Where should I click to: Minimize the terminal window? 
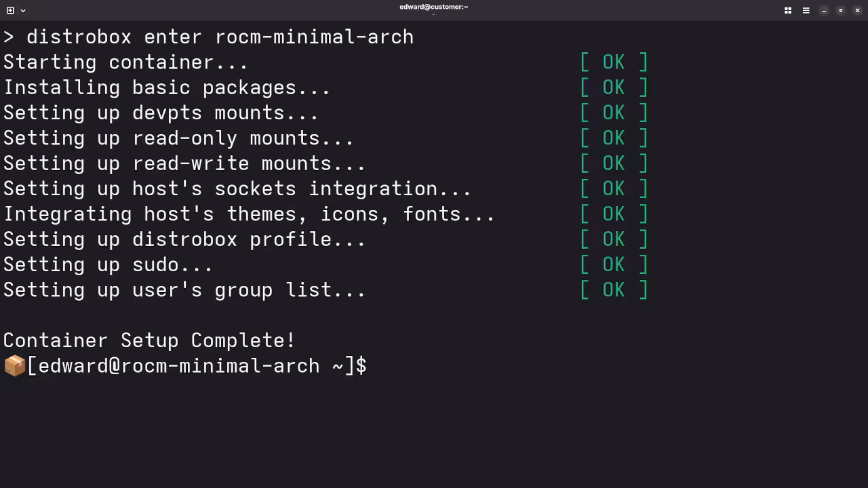click(x=824, y=10)
